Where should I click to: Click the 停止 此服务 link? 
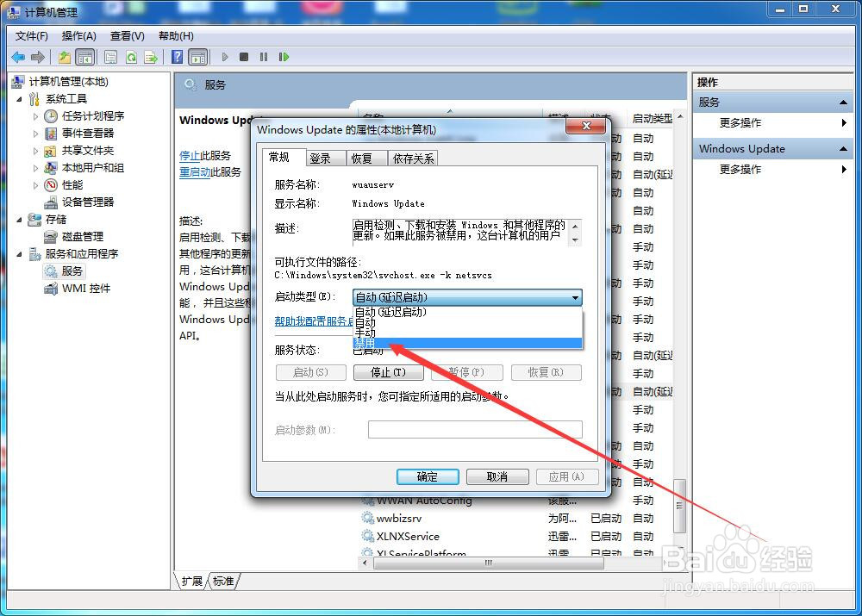(x=190, y=156)
